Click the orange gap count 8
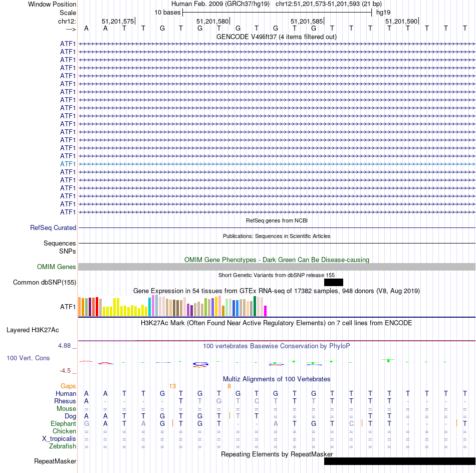This screenshot has height=473, width=476. 229,386
